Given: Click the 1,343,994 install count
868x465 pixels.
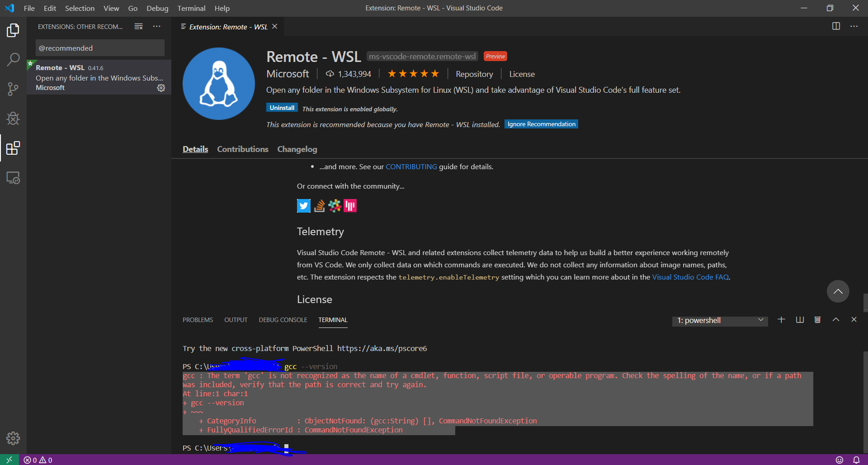Looking at the screenshot, I should tap(349, 74).
